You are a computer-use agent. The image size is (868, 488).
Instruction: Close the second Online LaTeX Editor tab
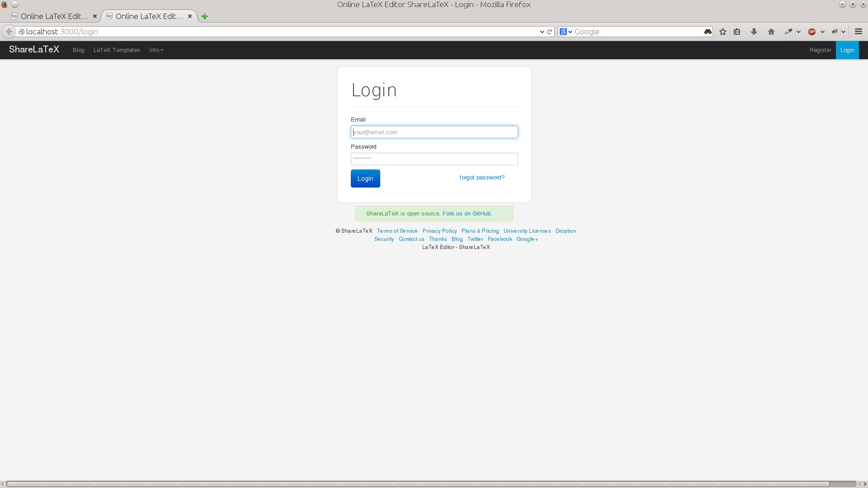(190, 16)
